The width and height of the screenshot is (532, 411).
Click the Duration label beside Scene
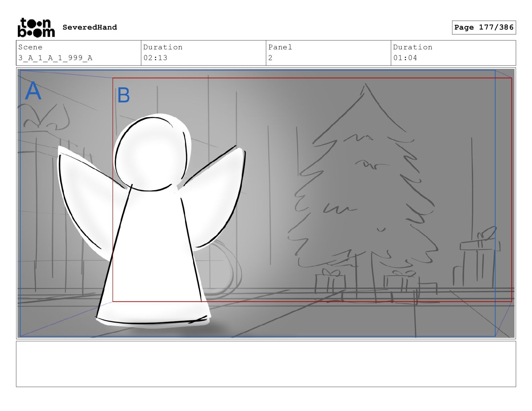[x=163, y=47]
